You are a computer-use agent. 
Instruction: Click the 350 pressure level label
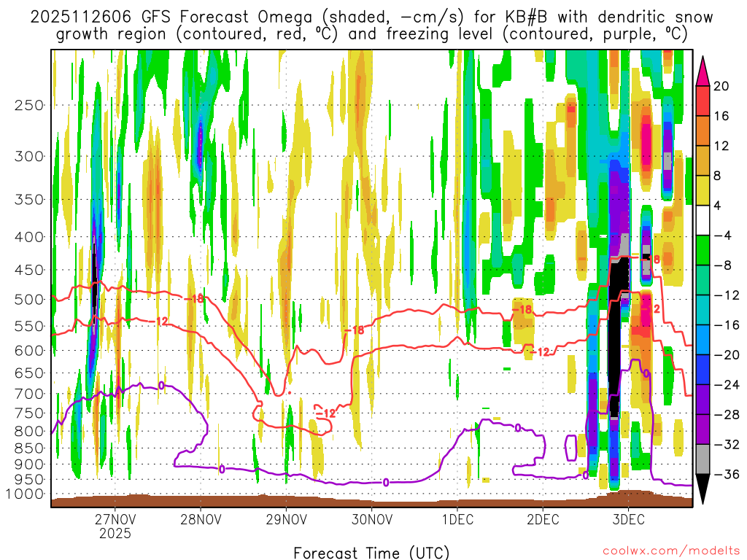click(x=29, y=199)
